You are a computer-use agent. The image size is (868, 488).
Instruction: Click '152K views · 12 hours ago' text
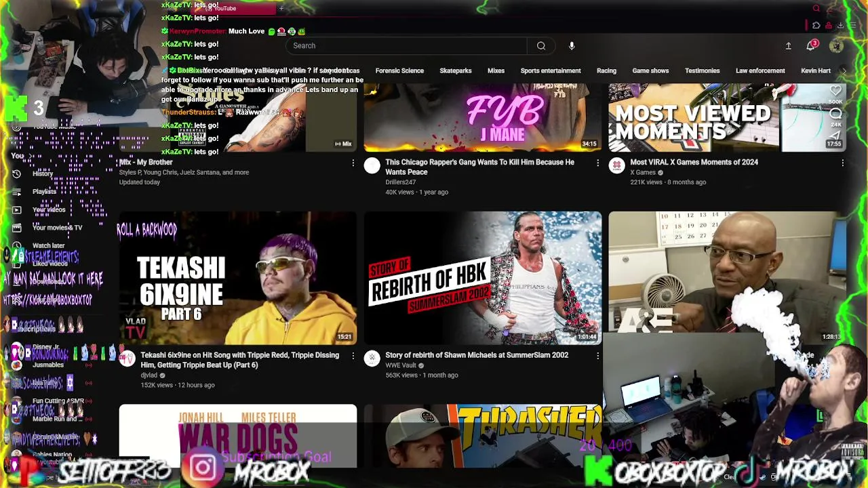(x=178, y=385)
